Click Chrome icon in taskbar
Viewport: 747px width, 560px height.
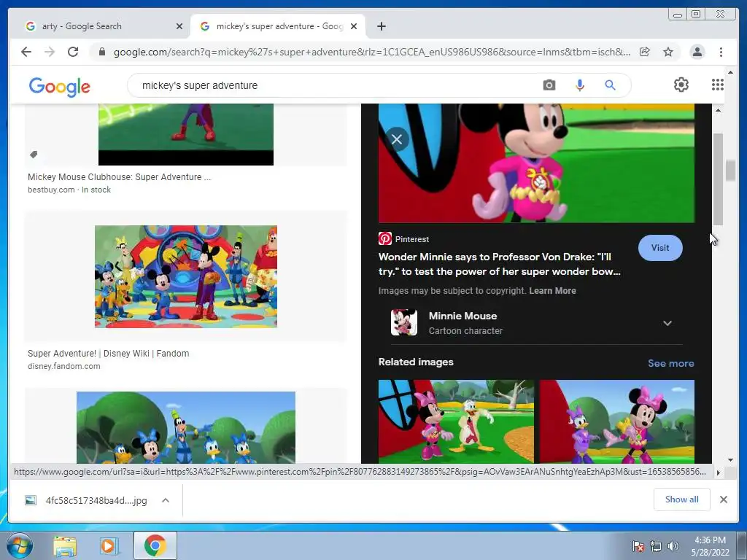[155, 545]
